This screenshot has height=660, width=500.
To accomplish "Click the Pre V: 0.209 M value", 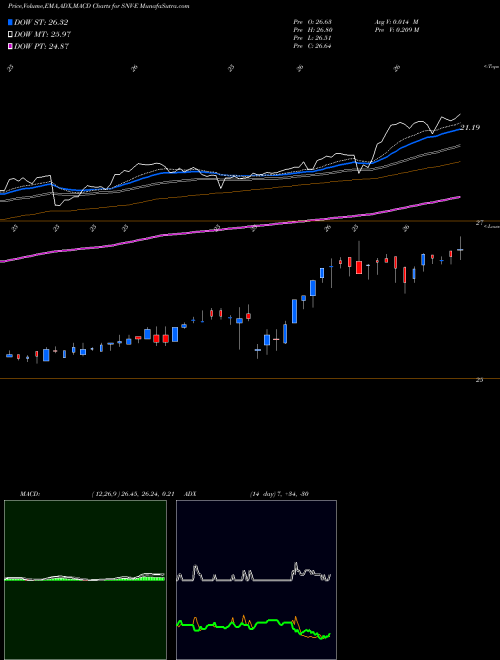I will pos(396,30).
